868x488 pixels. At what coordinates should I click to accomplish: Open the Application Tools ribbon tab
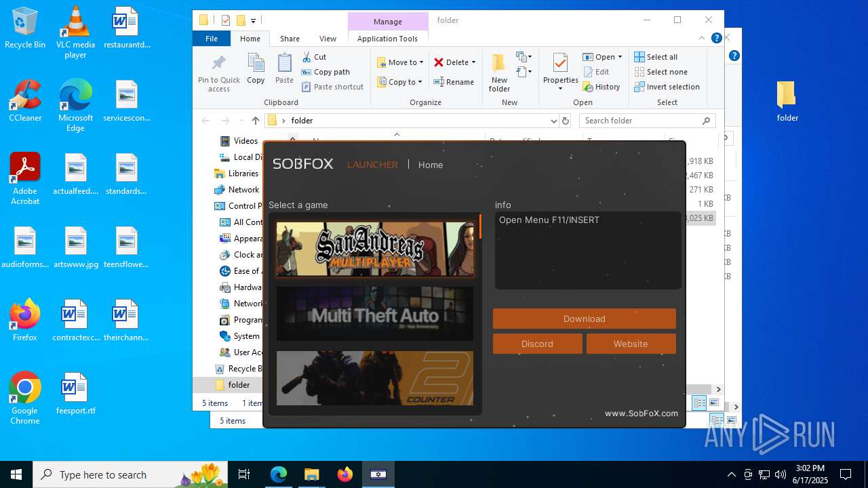(x=387, y=39)
